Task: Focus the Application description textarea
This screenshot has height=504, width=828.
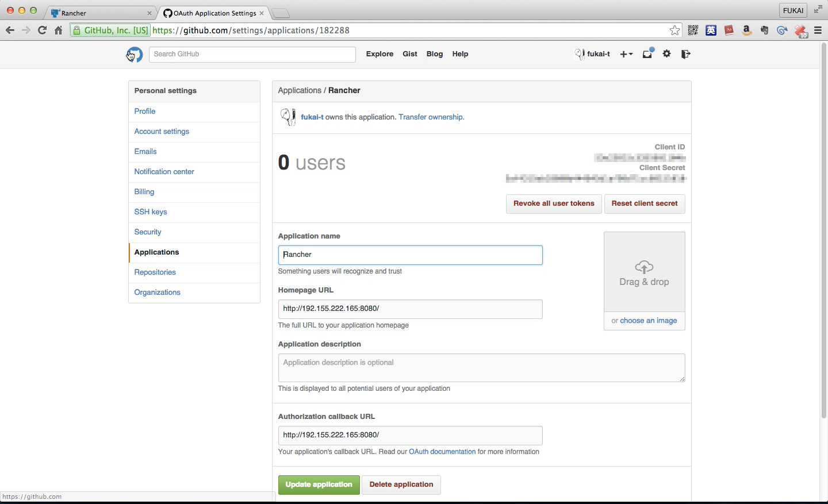Action: click(482, 368)
